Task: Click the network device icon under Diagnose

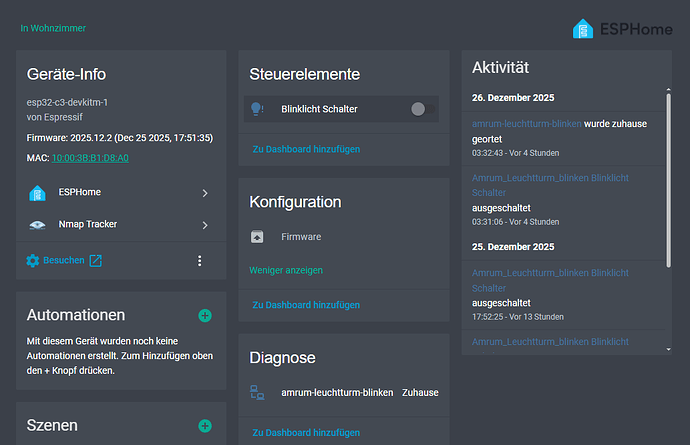Action: (257, 394)
